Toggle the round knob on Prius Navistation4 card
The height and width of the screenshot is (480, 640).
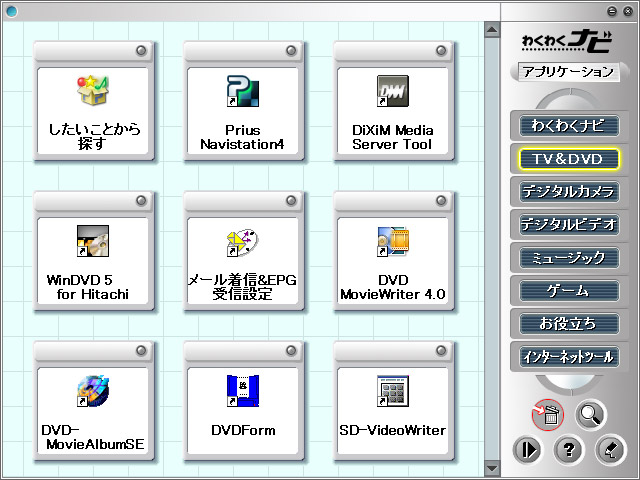click(291, 51)
